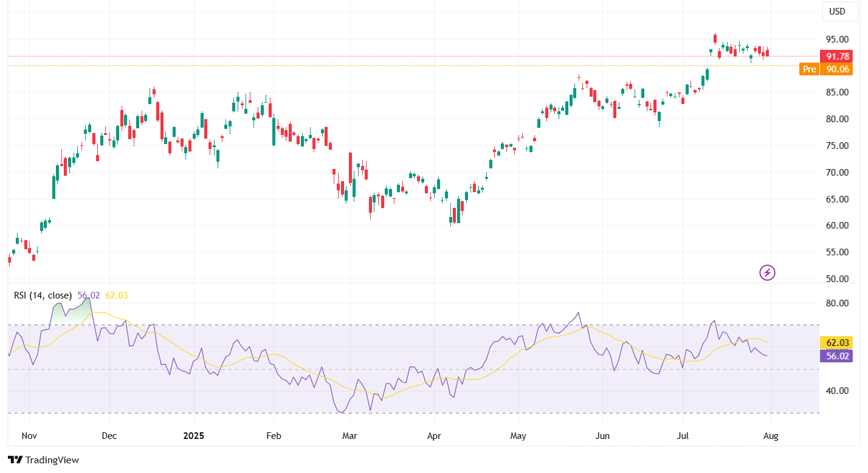Click the Nov label on the time axis

[x=28, y=436]
